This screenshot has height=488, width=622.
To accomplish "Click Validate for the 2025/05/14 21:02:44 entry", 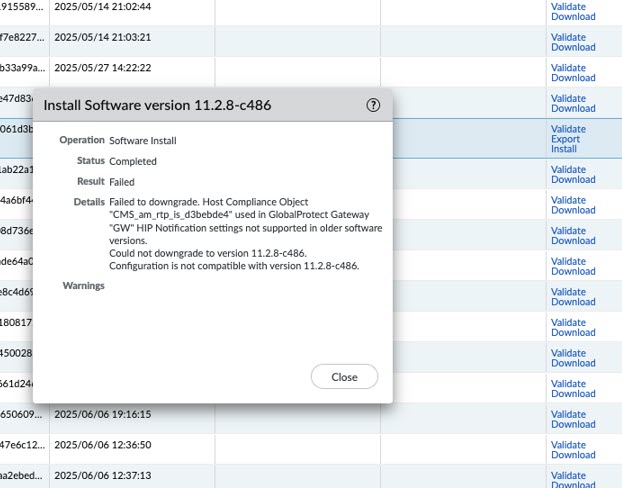I will [x=568, y=6].
